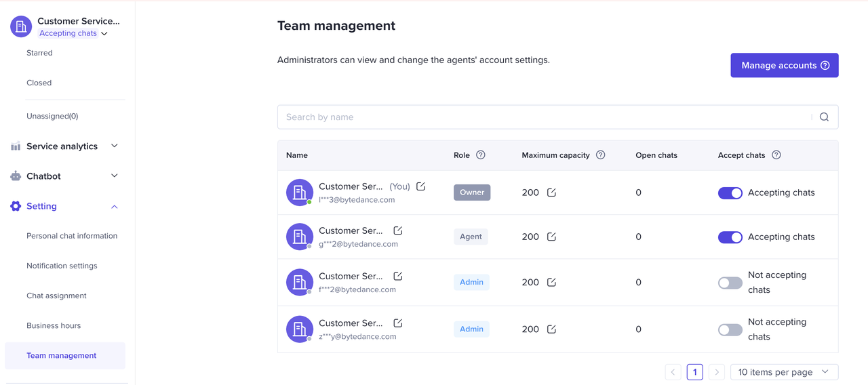Enable accepting chats for f***2@bytedance.com

tap(730, 283)
